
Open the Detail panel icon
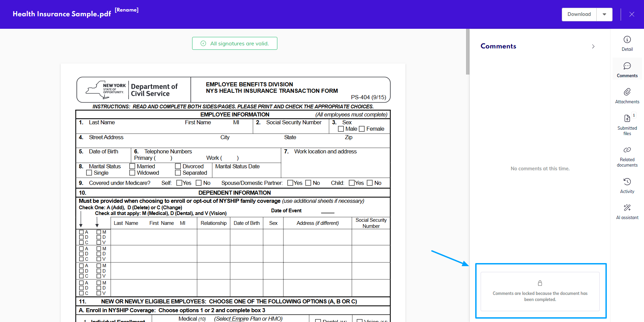[x=627, y=40]
